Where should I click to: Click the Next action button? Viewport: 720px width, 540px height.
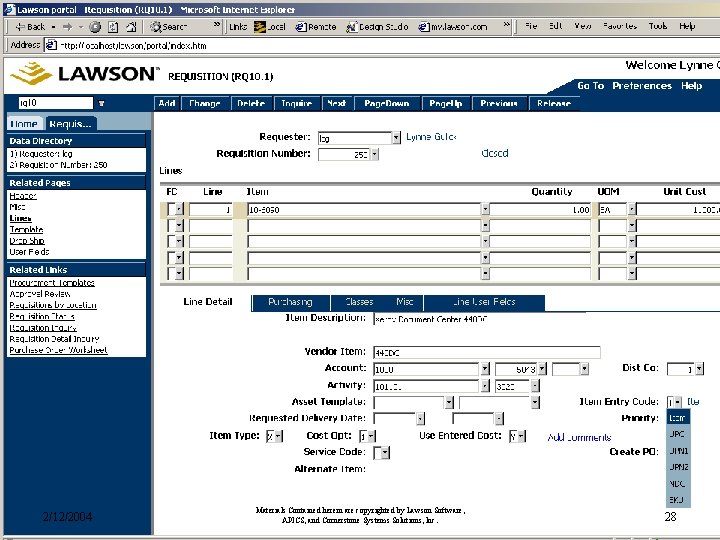click(337, 103)
